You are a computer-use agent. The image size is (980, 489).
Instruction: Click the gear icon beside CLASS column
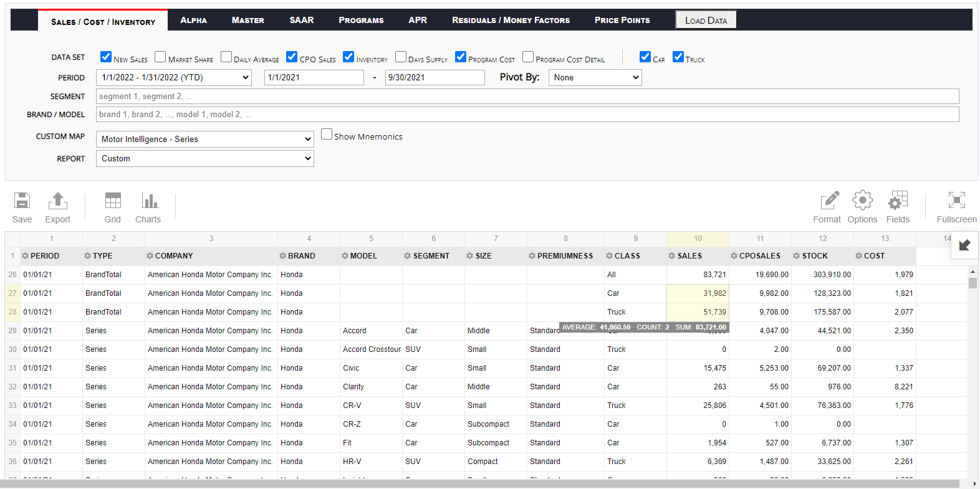610,256
